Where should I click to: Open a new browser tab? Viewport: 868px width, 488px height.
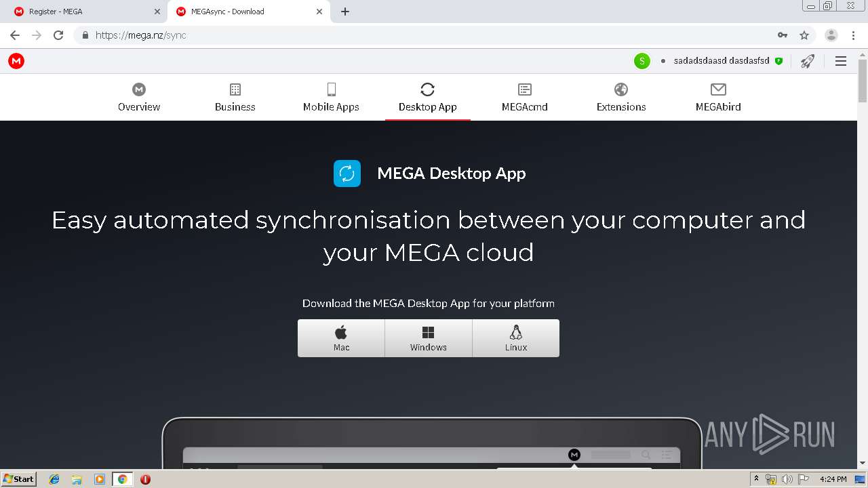click(345, 12)
